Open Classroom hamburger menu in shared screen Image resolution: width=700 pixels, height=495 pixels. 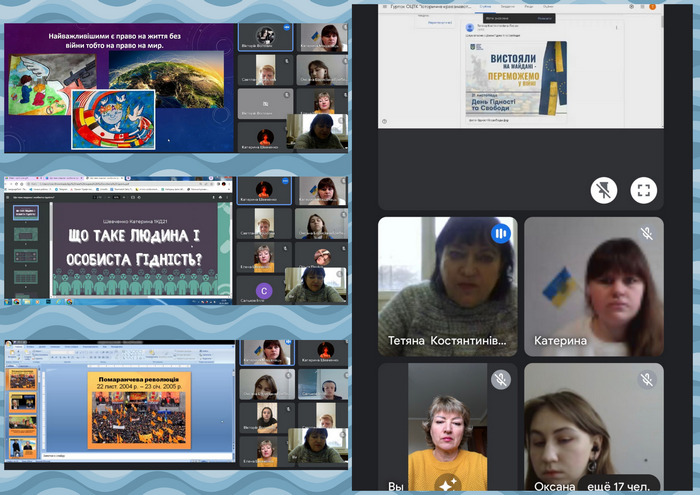pos(384,7)
